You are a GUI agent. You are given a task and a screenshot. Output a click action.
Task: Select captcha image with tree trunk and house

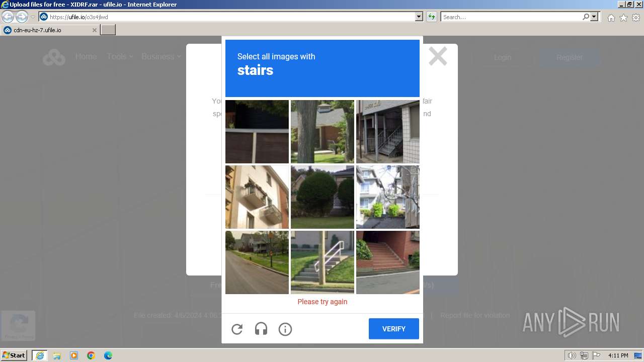[323, 132]
